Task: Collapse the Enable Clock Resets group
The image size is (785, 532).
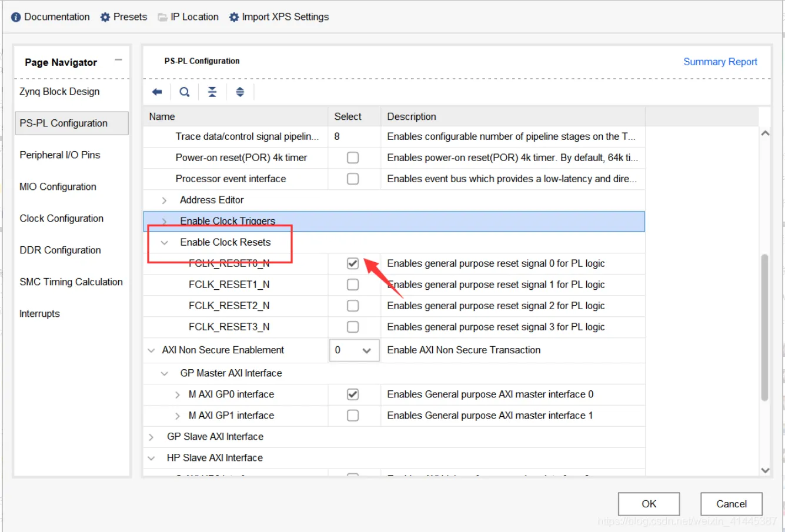Action: tap(165, 243)
